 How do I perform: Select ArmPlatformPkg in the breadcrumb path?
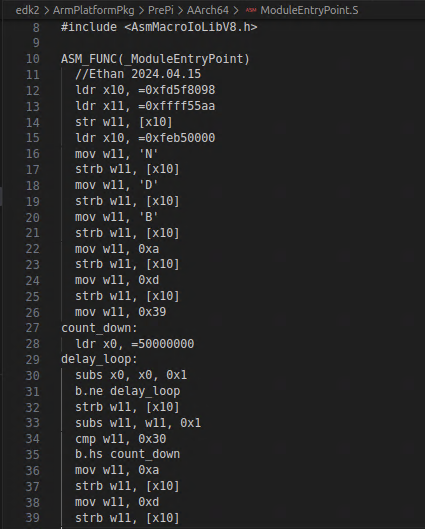pos(93,10)
